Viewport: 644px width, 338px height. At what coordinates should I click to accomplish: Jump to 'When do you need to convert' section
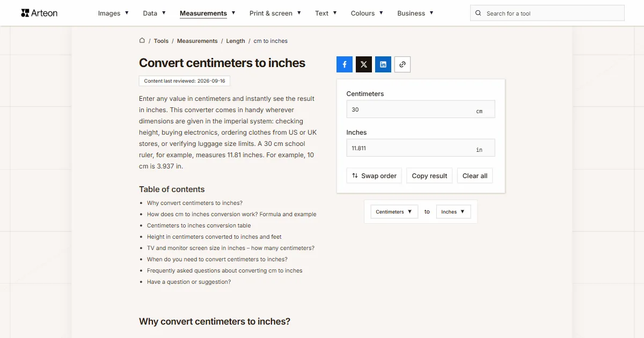click(217, 260)
